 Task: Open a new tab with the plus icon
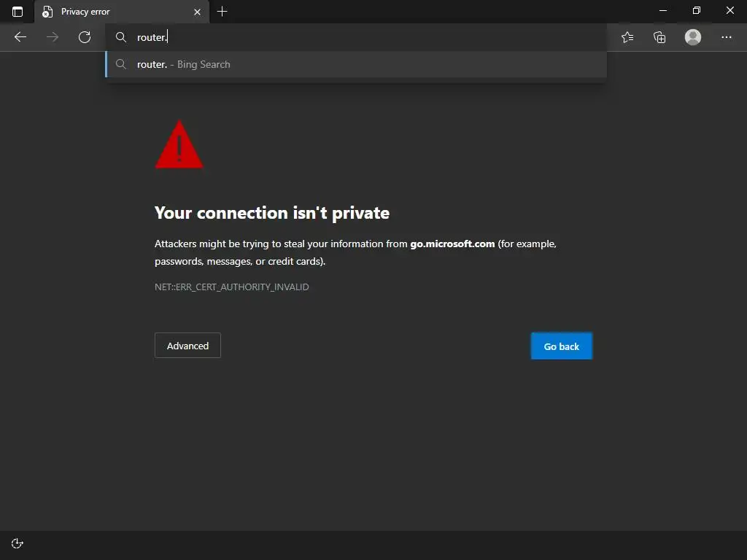point(222,12)
